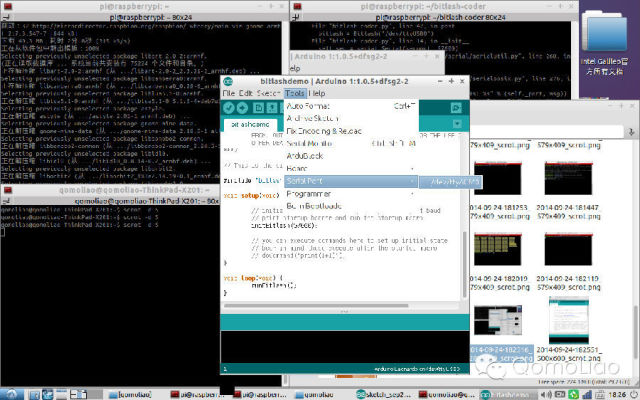Switch to [qomoliao] taskbar window
Viewport: 640px width, 400px height.
[x=131, y=395]
